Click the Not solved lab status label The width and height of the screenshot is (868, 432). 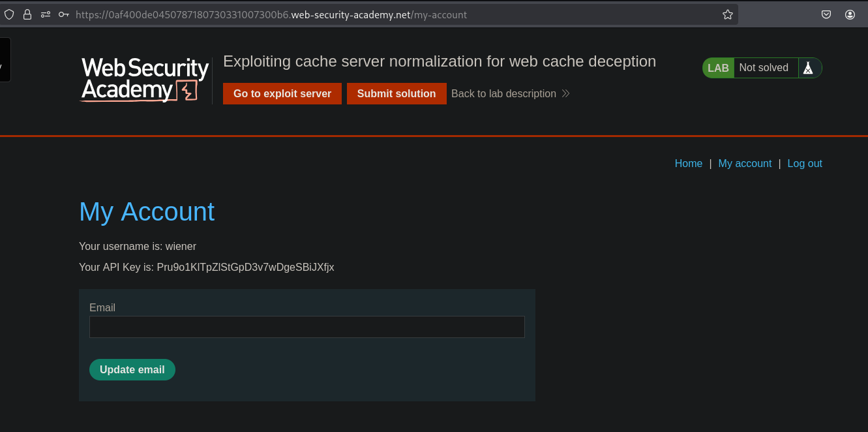pos(764,68)
